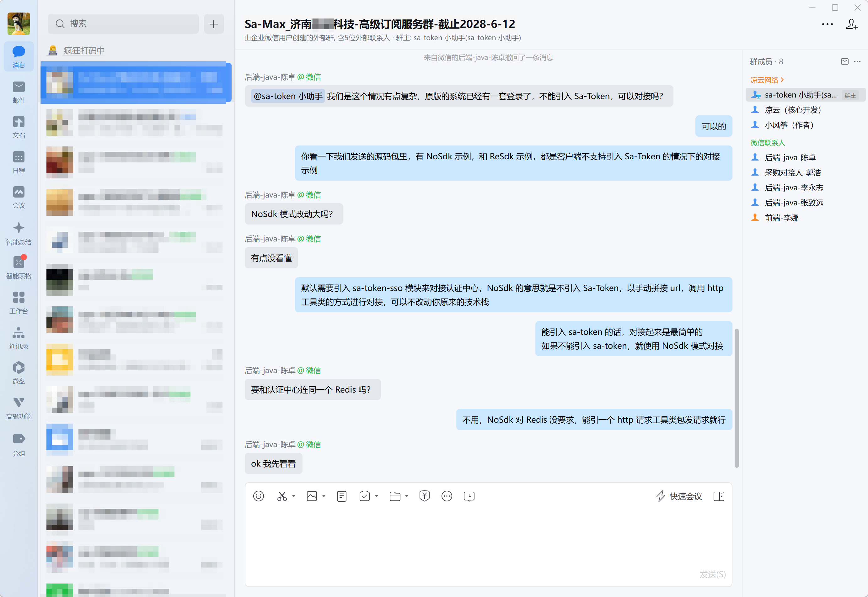Open the chat history clock icon
The image size is (868, 597).
point(469,496)
